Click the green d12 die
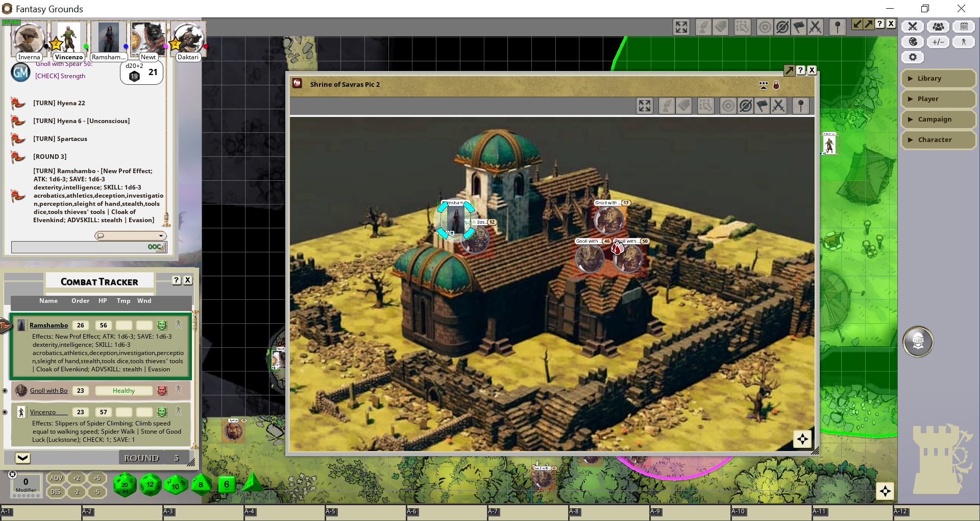 150,484
